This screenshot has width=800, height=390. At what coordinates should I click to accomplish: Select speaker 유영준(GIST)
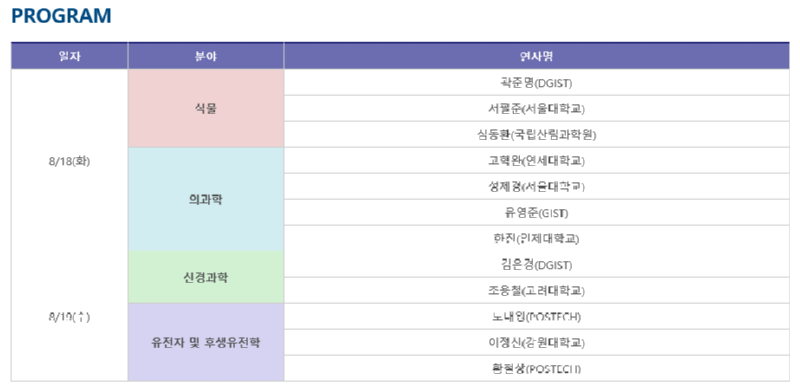(x=537, y=213)
